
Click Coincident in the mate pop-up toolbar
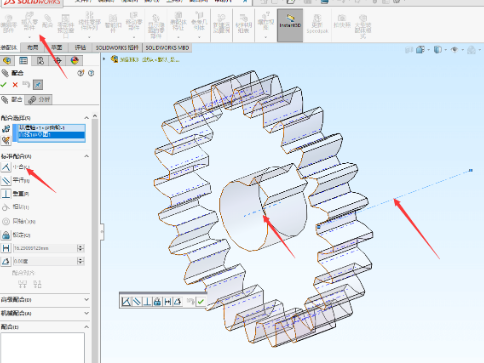(126, 302)
